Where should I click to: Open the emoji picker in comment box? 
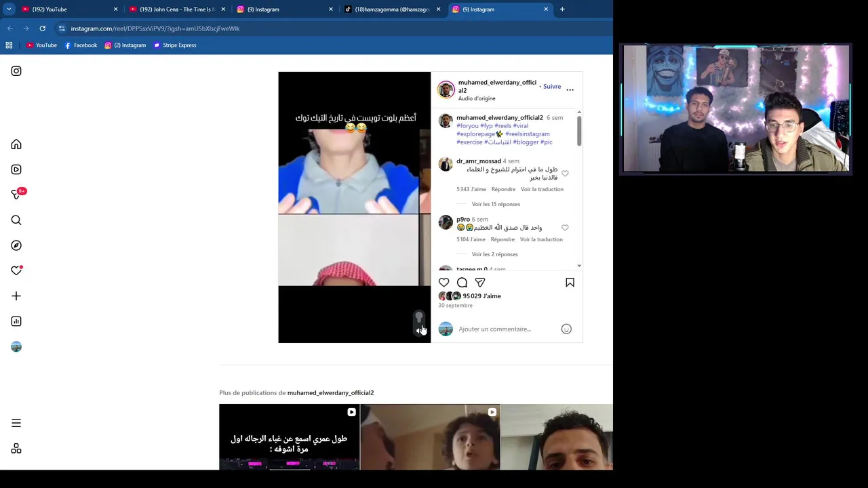pyautogui.click(x=566, y=329)
